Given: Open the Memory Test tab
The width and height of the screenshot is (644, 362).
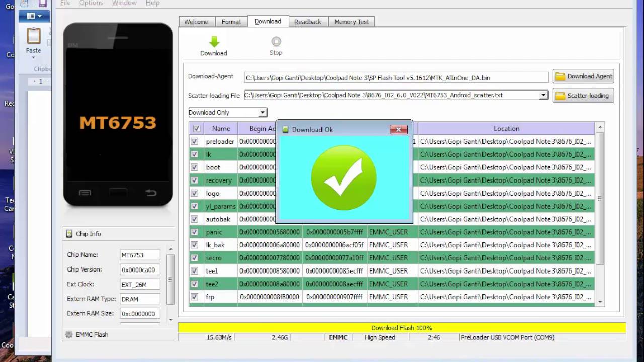Looking at the screenshot, I should pos(351,22).
